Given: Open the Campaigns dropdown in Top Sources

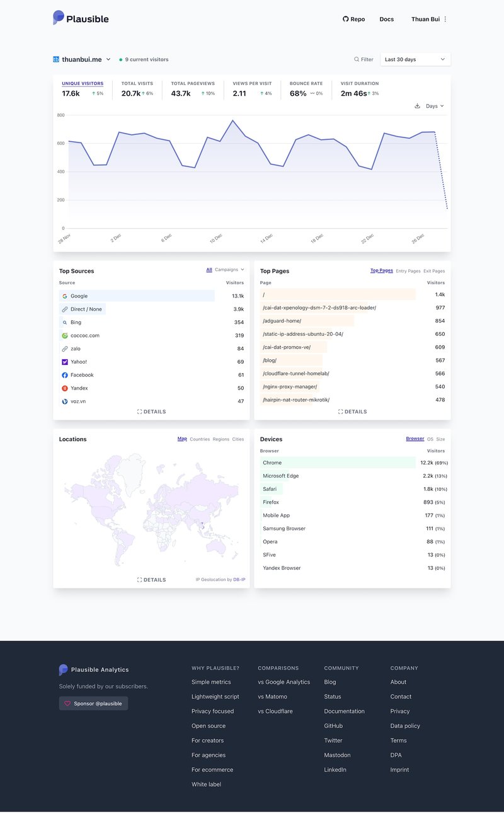Looking at the screenshot, I should [229, 270].
